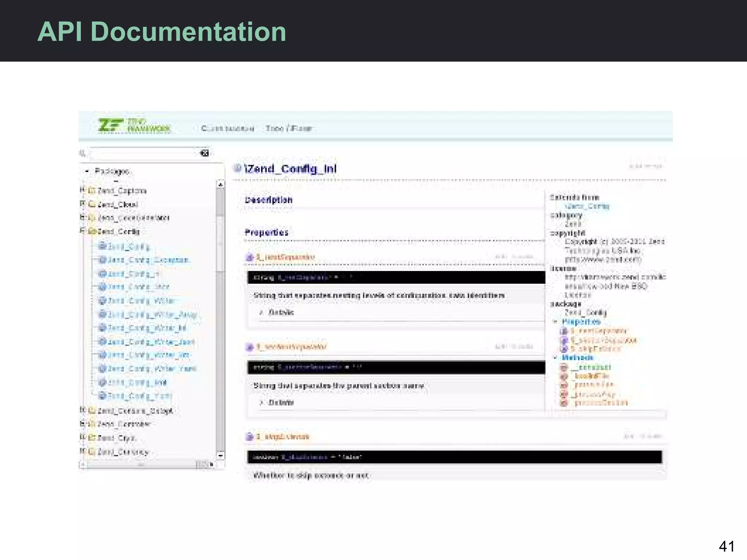Image resolution: width=747 pixels, height=560 pixels.
Task: Click the property icon beside $_nestSeparator heading
Action: (x=250, y=257)
